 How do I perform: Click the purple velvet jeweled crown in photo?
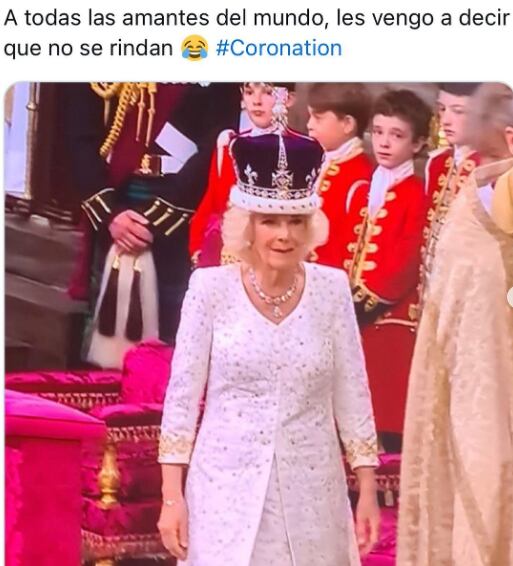coord(276,166)
